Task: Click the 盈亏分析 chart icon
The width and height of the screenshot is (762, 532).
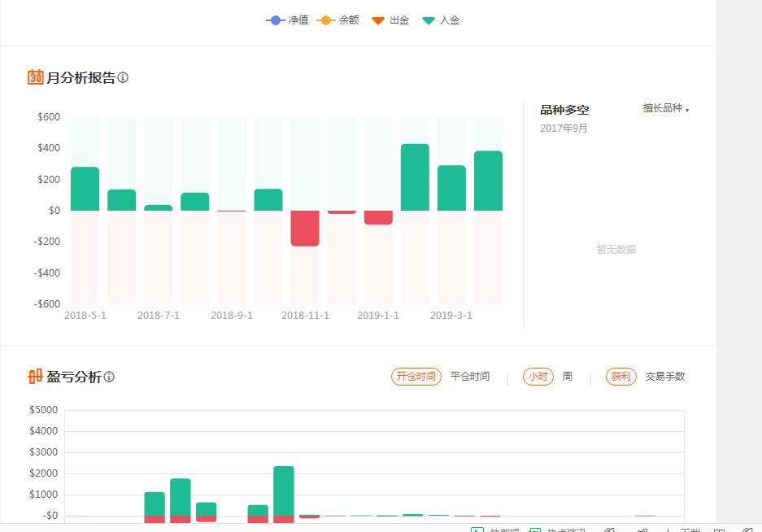Action: pyautogui.click(x=36, y=377)
